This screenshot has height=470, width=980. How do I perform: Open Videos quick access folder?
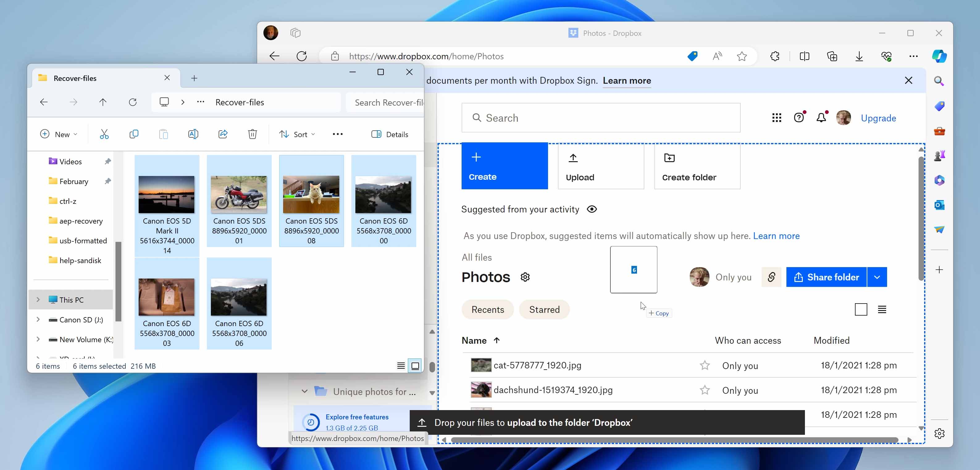click(70, 162)
